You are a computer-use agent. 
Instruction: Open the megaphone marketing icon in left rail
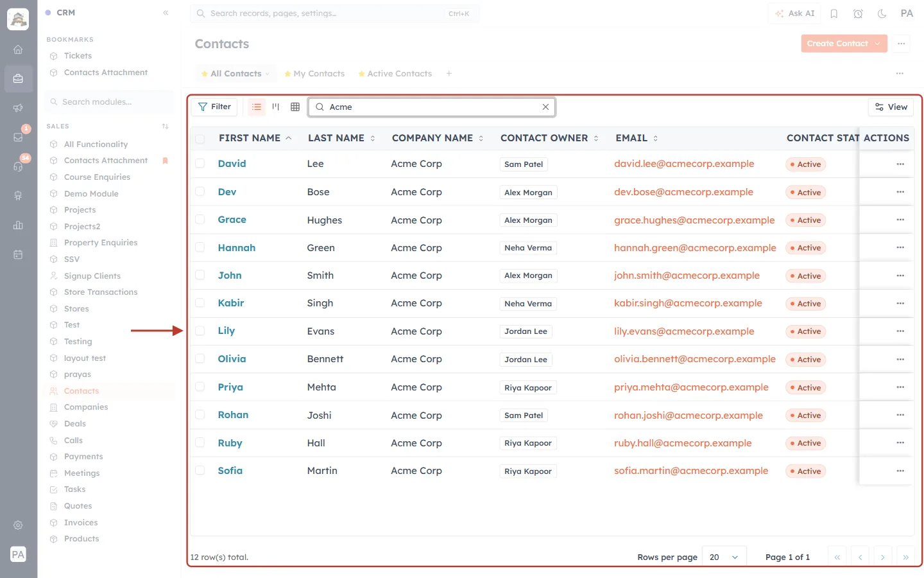[x=18, y=108]
